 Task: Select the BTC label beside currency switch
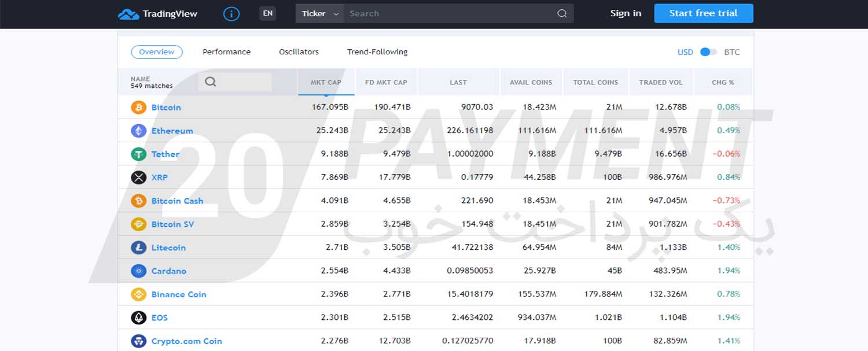pos(732,52)
